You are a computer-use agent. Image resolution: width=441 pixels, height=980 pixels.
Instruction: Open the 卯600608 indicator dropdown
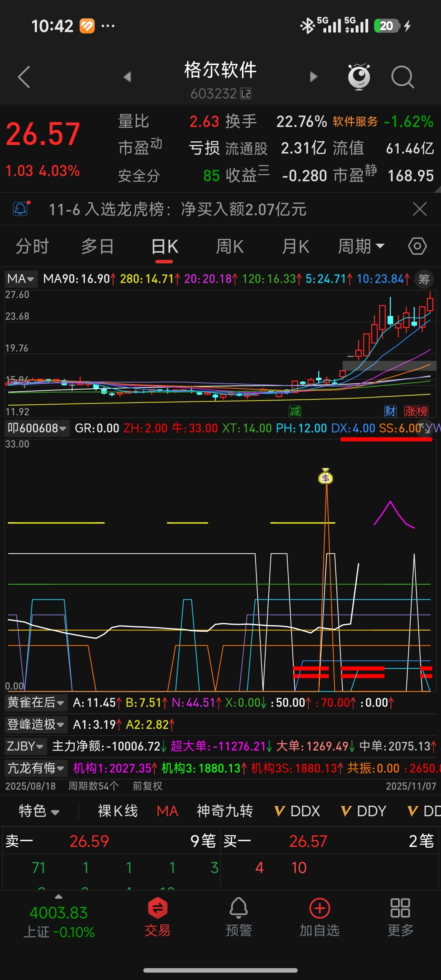pyautogui.click(x=37, y=428)
